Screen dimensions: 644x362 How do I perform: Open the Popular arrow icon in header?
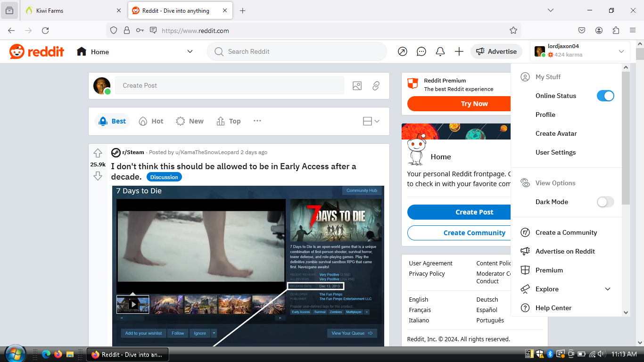click(x=403, y=51)
